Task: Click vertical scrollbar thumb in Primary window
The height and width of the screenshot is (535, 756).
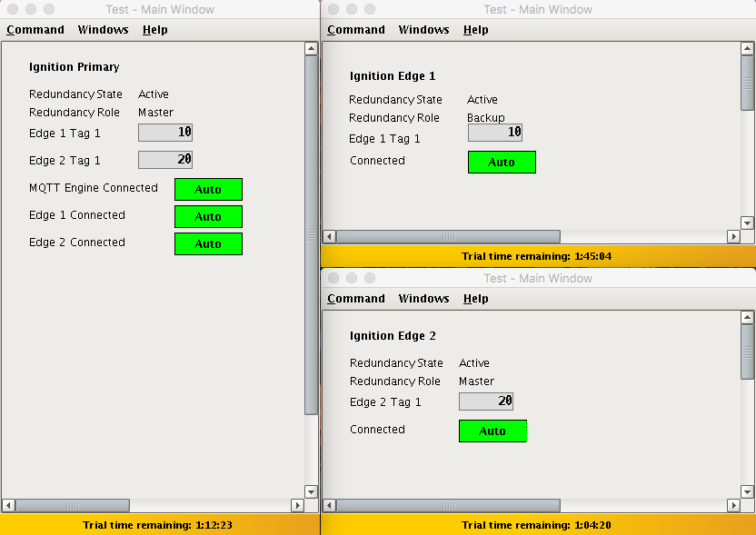Action: [x=311, y=234]
